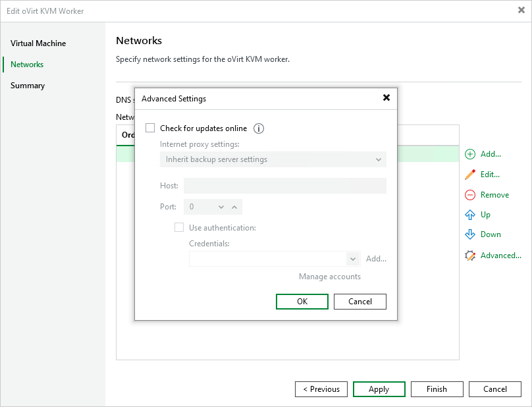The image size is (532, 407).
Task: Click the Apply button
Action: pos(379,389)
